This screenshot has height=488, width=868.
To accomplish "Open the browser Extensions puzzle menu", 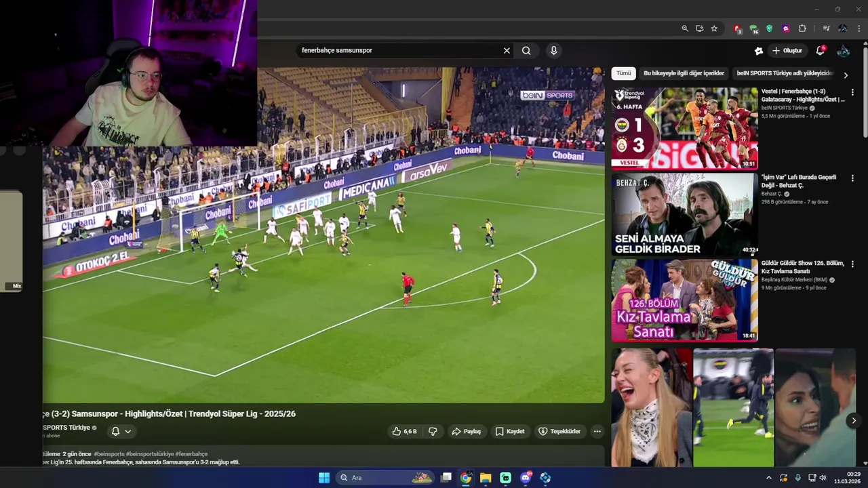I will click(x=802, y=28).
